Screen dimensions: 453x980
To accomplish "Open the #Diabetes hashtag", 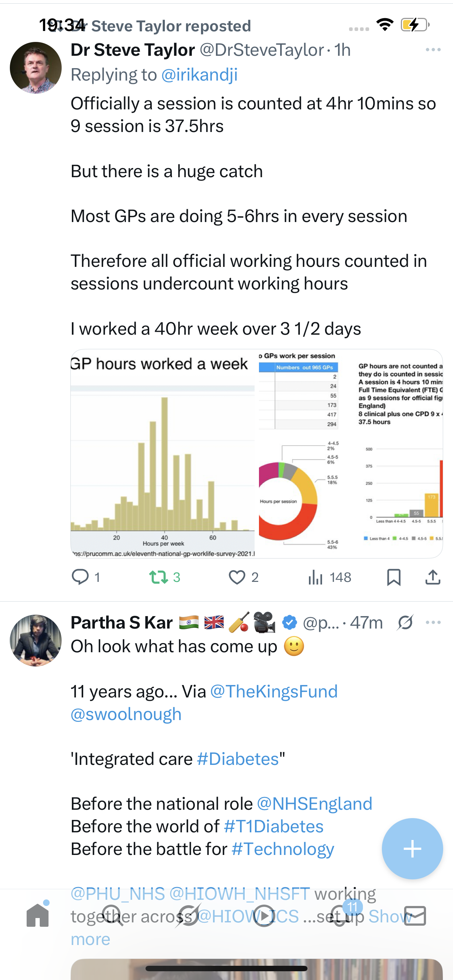I will [238, 759].
